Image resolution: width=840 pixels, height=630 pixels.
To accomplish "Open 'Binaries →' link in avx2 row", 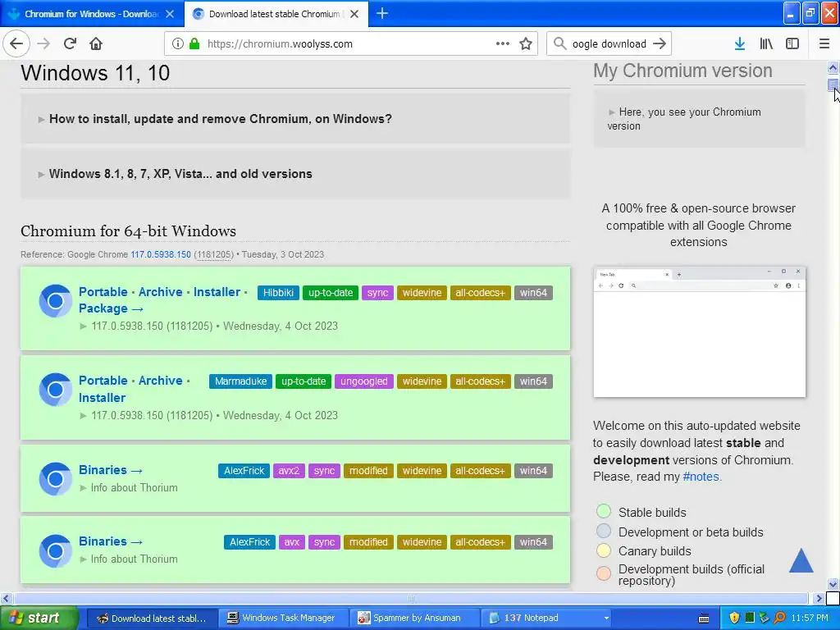I will (111, 470).
